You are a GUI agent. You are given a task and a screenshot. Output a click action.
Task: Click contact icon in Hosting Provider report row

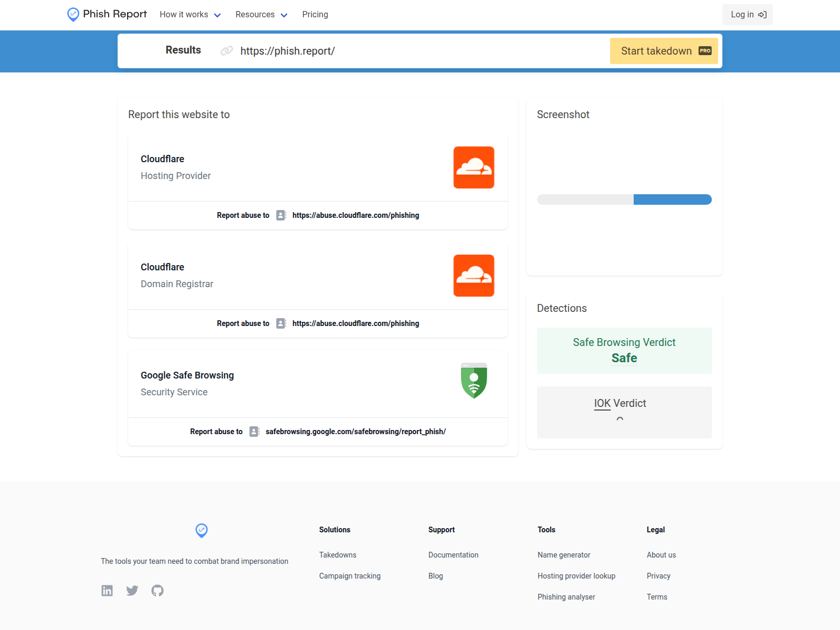tap(281, 215)
